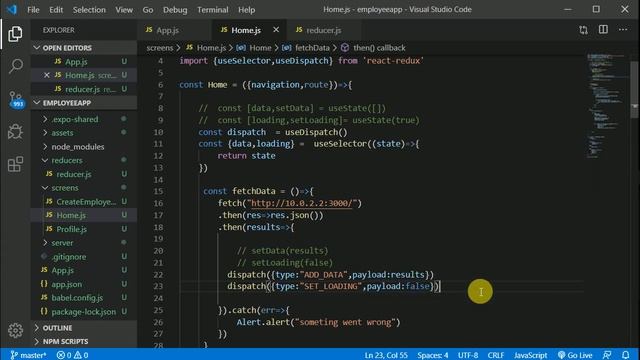Start Go Live server

coord(575,355)
